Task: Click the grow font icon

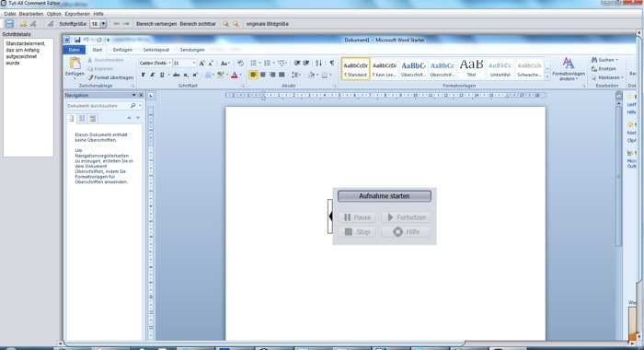Action: pos(201,64)
